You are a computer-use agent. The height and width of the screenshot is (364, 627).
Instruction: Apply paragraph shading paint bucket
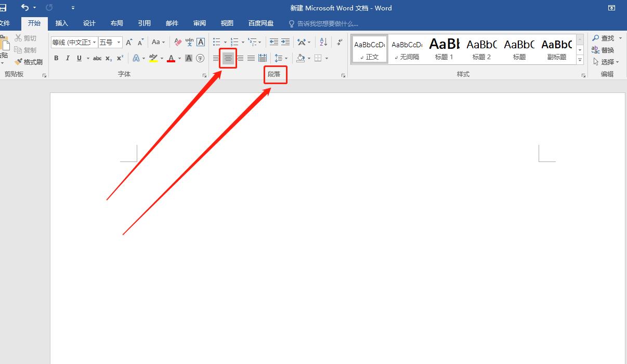point(301,58)
